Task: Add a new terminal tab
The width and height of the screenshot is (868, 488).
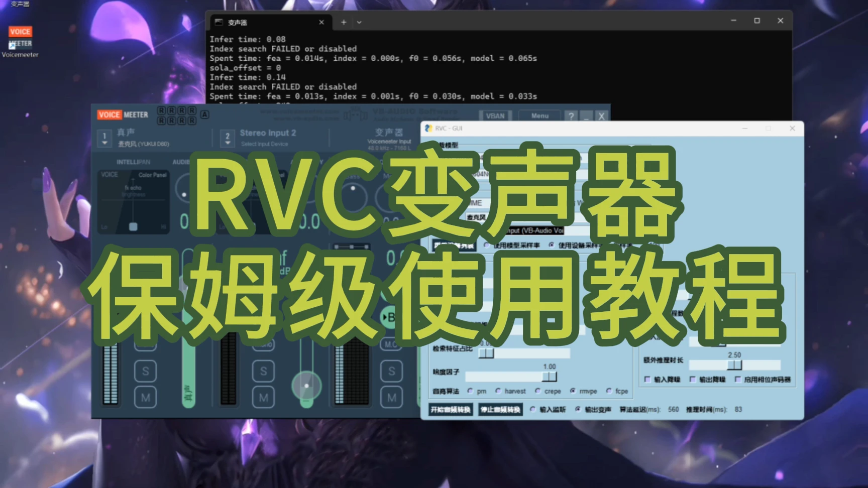Action: point(344,22)
